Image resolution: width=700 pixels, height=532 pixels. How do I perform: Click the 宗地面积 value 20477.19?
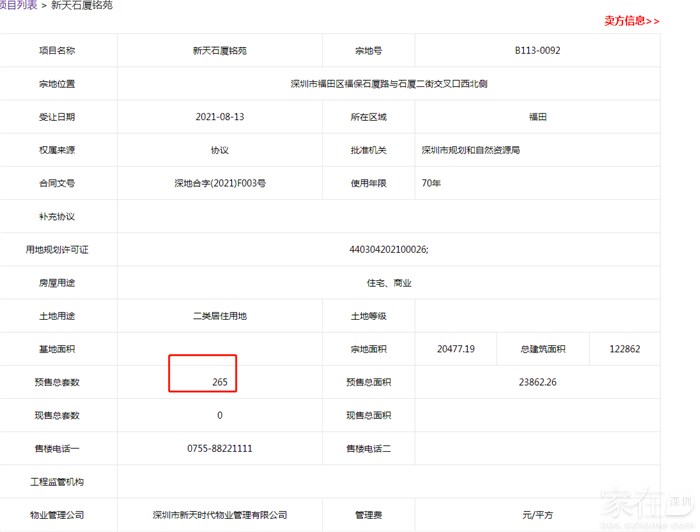coord(456,349)
